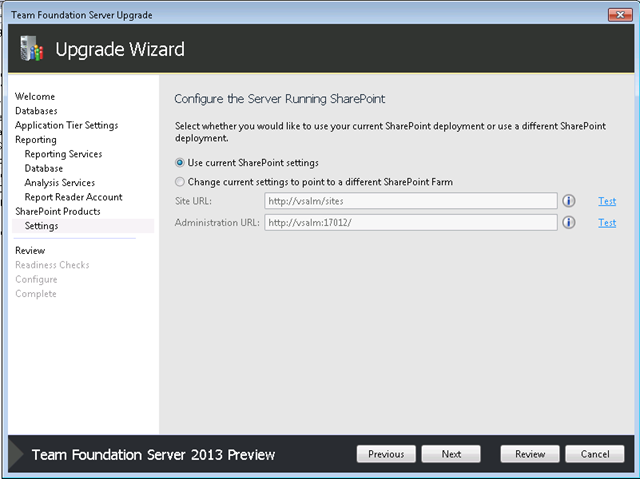Select Use current SharePoint settings
The width and height of the screenshot is (640, 479).
click(180, 162)
